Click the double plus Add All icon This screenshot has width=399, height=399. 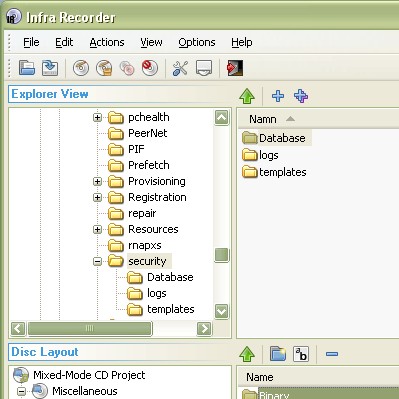301,96
